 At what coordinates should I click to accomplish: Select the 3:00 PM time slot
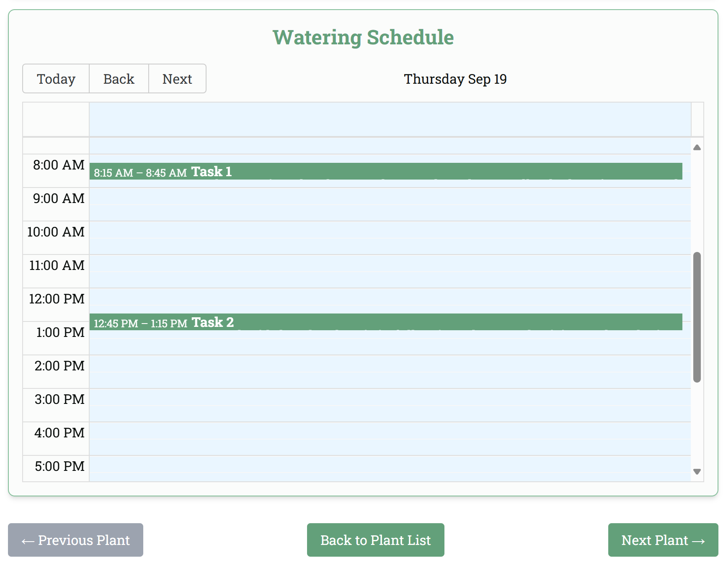click(x=390, y=397)
